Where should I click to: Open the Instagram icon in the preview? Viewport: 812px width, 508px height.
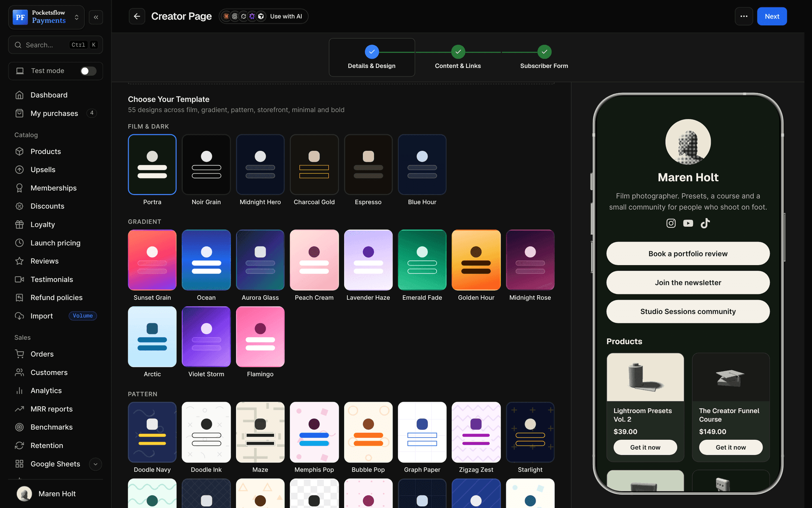tap(671, 223)
